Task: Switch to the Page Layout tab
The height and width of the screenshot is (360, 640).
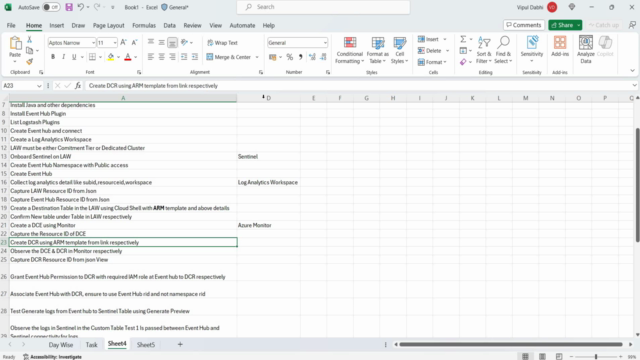Action: click(x=108, y=25)
